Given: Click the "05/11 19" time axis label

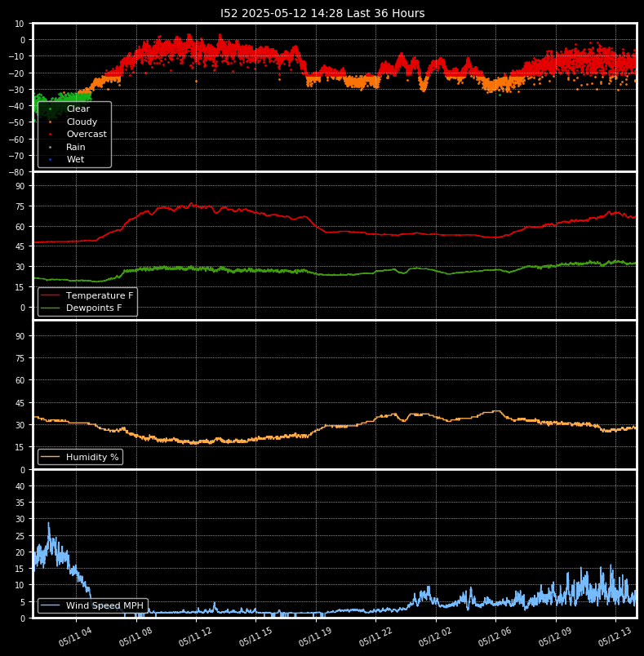Looking at the screenshot, I should 315,636.
